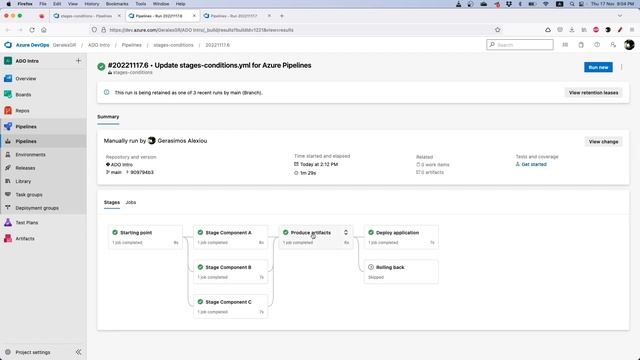
Task: Click the Pipelines breadcrumb
Action: coord(131,45)
